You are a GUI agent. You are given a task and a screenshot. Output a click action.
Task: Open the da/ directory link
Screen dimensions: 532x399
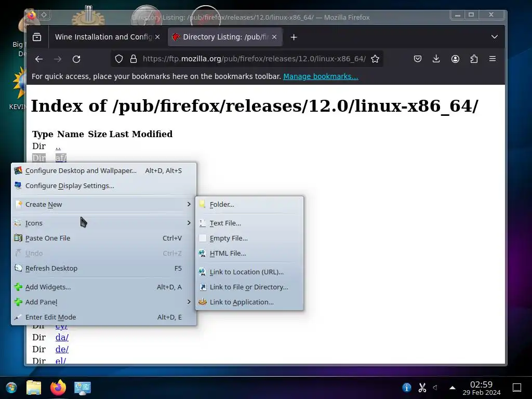coord(62,337)
